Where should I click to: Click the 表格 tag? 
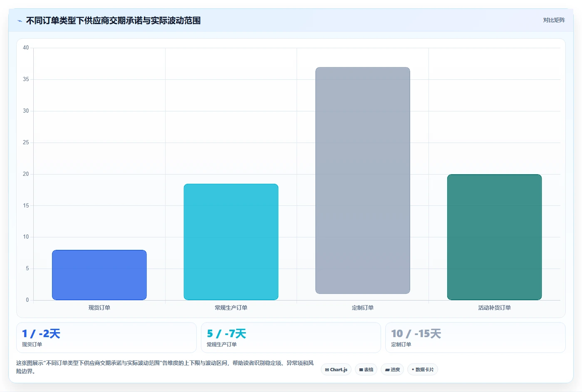click(x=366, y=370)
